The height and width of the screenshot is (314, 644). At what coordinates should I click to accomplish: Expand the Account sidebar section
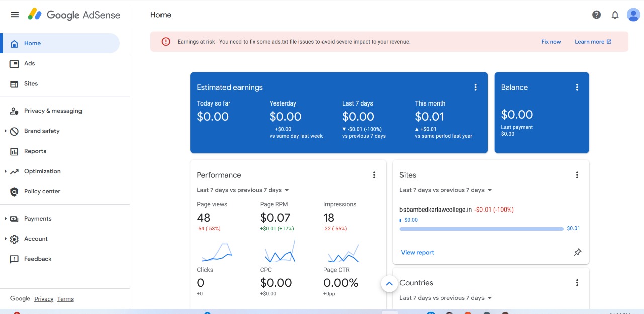6,239
